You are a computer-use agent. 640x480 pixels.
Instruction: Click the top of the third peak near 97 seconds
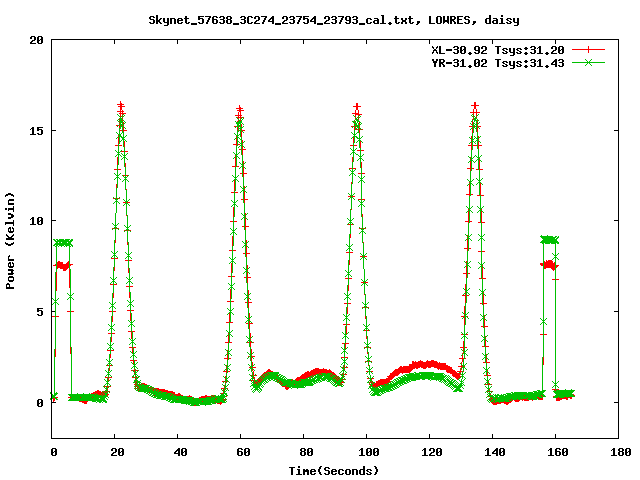click(357, 107)
